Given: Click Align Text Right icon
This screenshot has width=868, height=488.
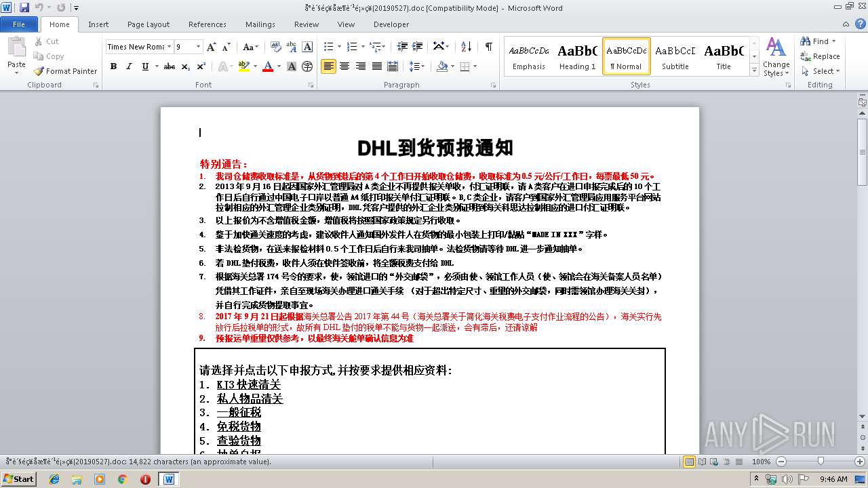Looking at the screenshot, I should (x=360, y=66).
